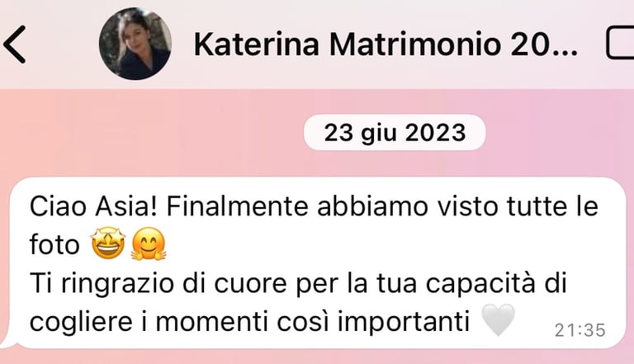The width and height of the screenshot is (634, 364).
Task: Tap 'Finalmente abbiamo visto tutte le' text
Action: (x=382, y=206)
